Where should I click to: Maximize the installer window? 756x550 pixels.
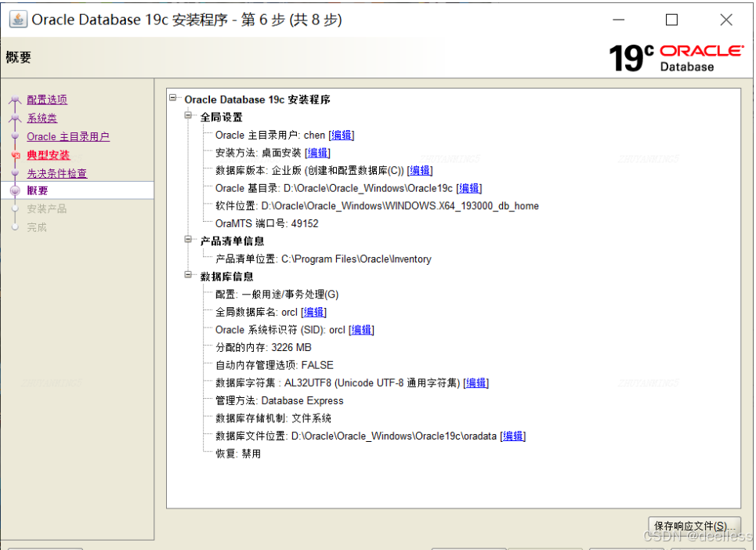pos(671,20)
